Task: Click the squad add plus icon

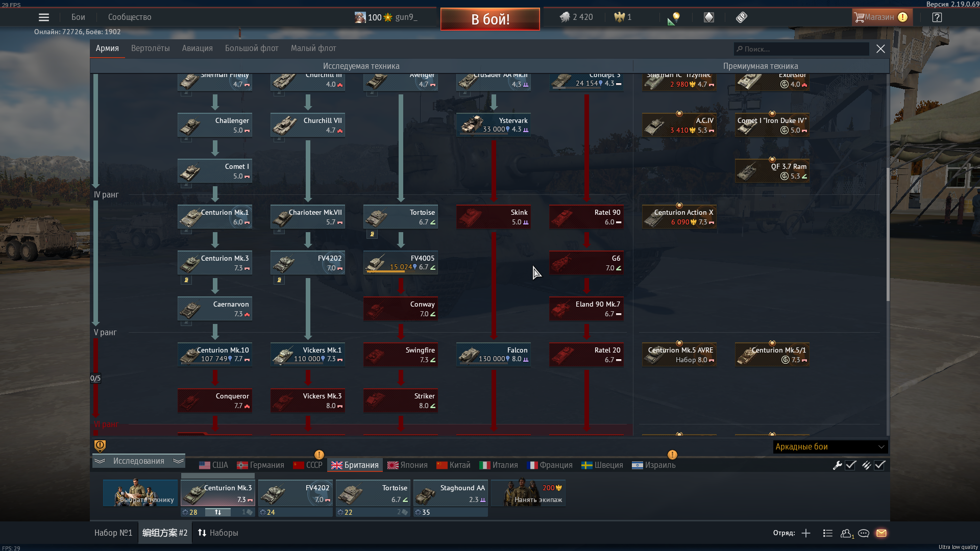Action: [806, 533]
